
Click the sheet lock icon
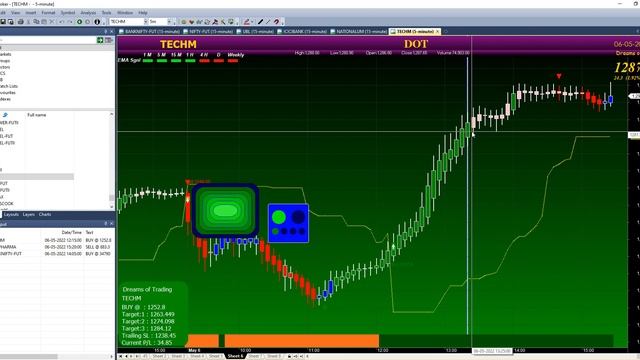pyautogui.click(x=289, y=356)
